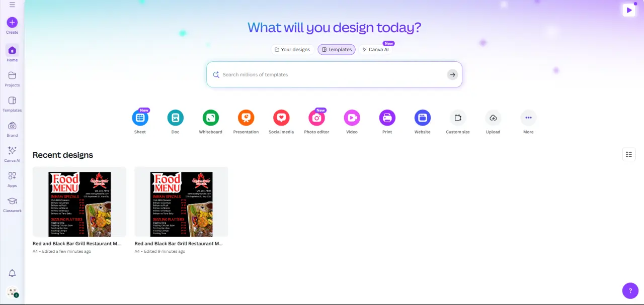The image size is (644, 305).
Task: Create a Print design
Action: [387, 122]
